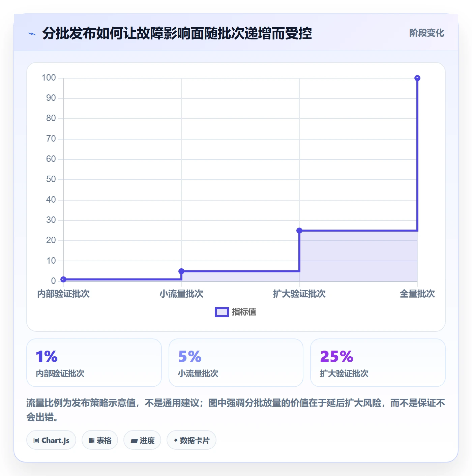The height and width of the screenshot is (476, 472).
Task: Click the 1% stat card value
Action: pos(47,357)
